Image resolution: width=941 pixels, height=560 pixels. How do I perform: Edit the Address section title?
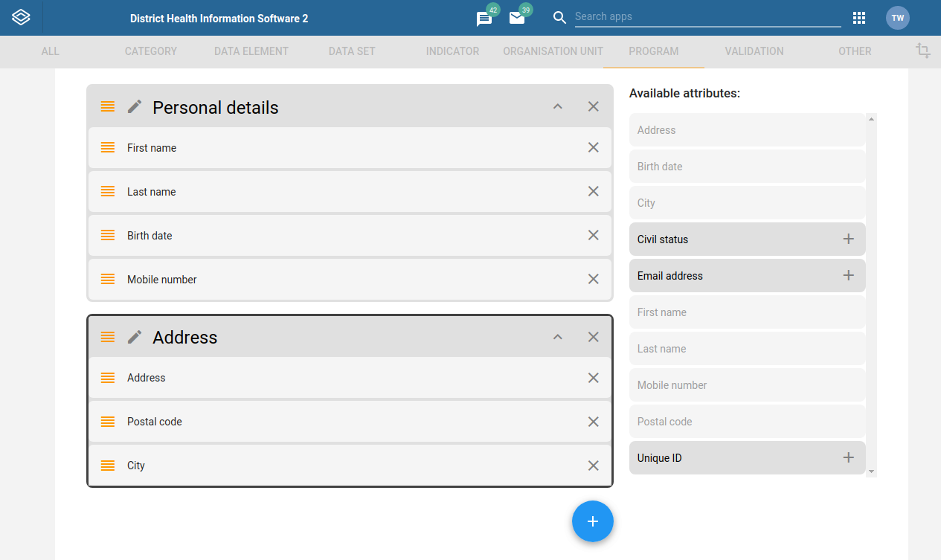tap(134, 337)
